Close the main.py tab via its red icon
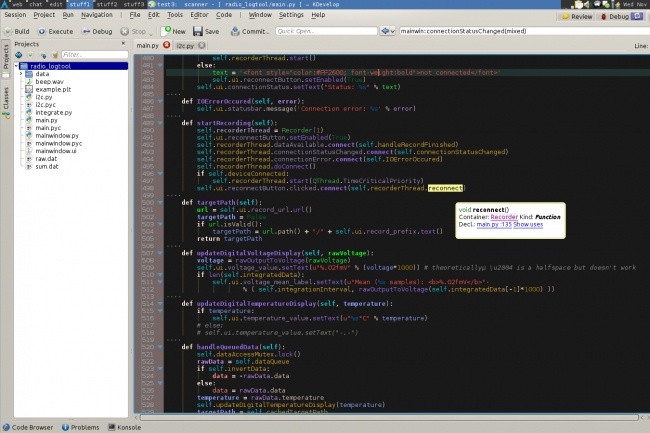 click(167, 45)
